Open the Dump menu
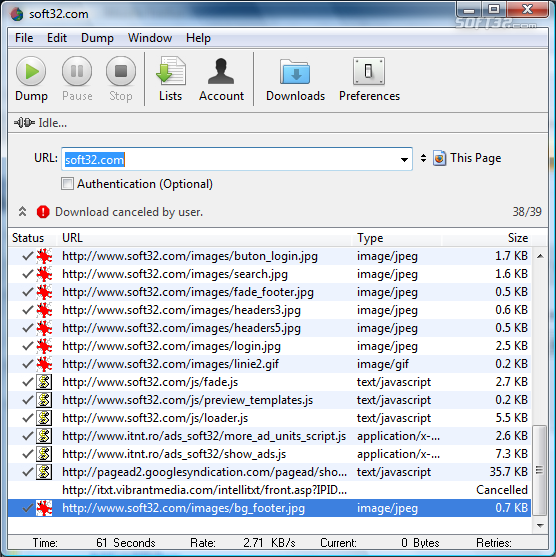Image resolution: width=556 pixels, height=557 pixels. pyautogui.click(x=97, y=38)
